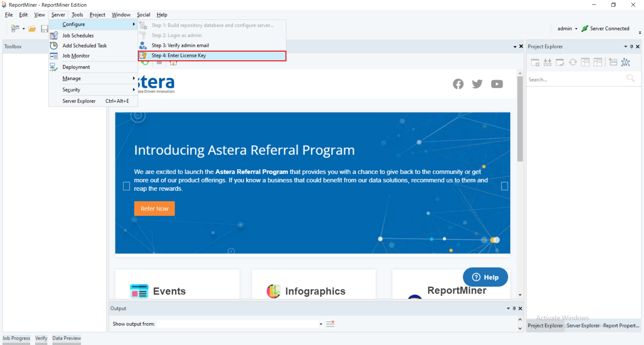Click the properties window icon in Project Explorer
644x345 pixels.
click(613, 62)
